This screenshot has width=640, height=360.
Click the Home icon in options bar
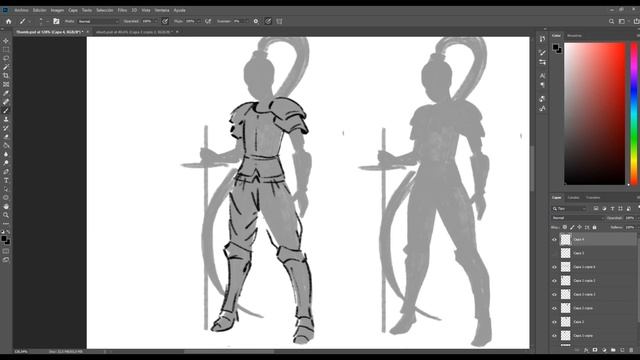pos(9,21)
